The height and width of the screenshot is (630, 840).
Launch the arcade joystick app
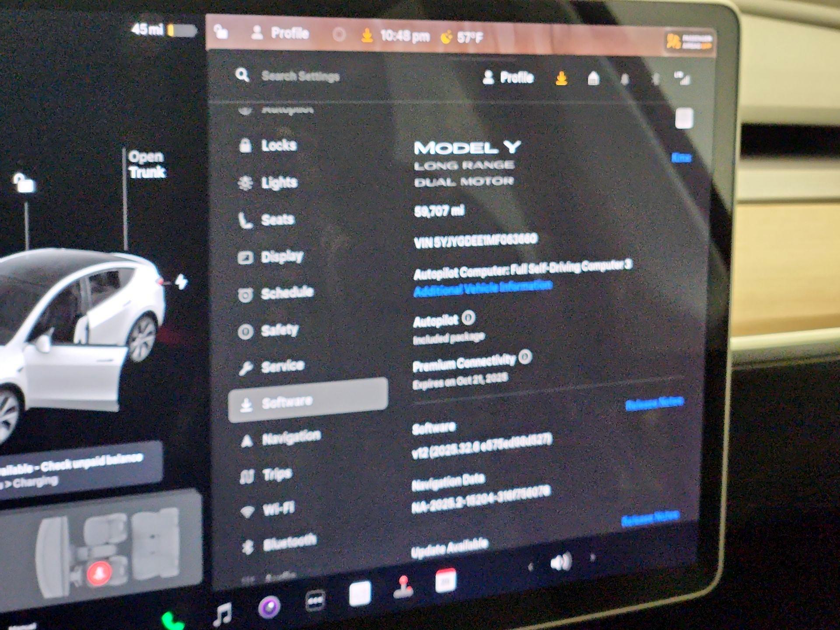point(403,587)
